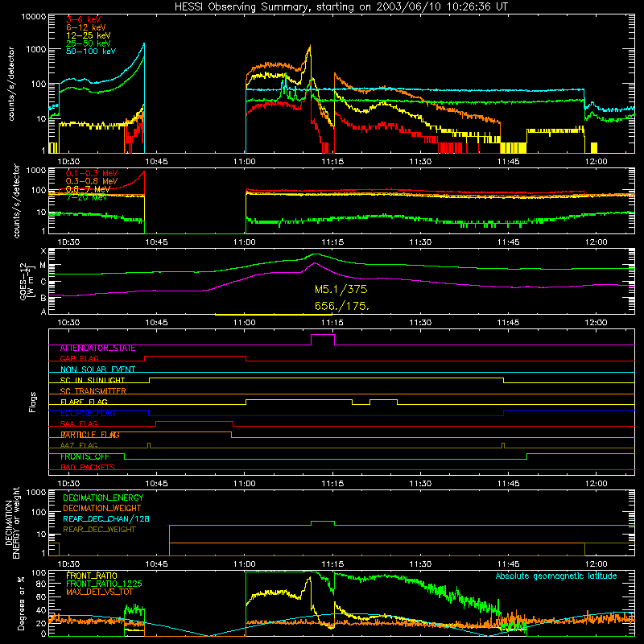Click the yellow '0.8-7 MeV' legend label
The width and height of the screenshot is (644, 644).
(88, 189)
